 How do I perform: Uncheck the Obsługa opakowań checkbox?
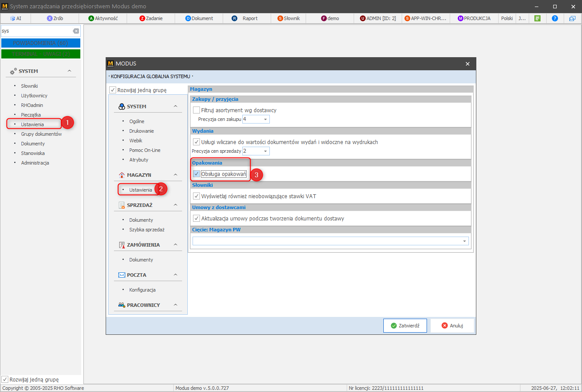196,174
